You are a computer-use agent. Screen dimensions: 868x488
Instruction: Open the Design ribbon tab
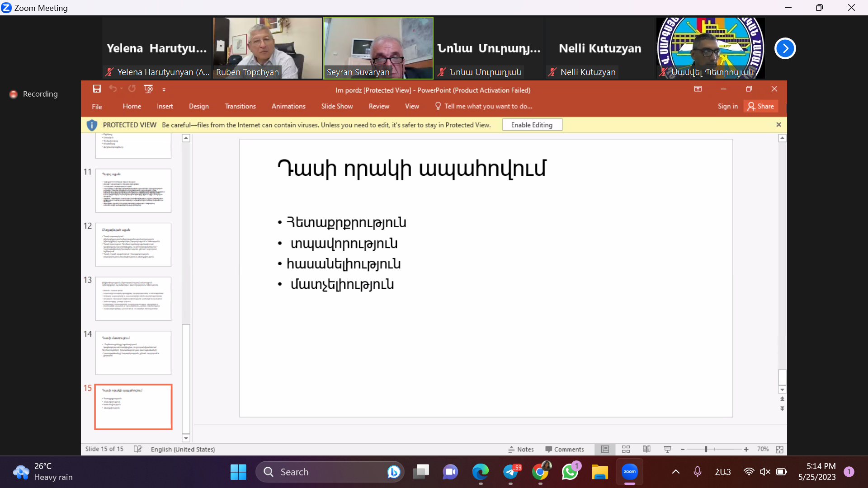coord(199,106)
